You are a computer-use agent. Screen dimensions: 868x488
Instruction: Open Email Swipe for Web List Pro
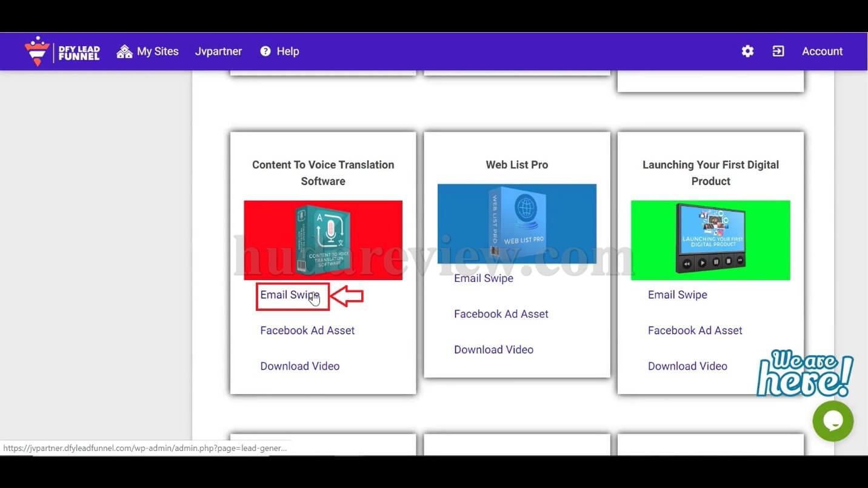click(484, 278)
